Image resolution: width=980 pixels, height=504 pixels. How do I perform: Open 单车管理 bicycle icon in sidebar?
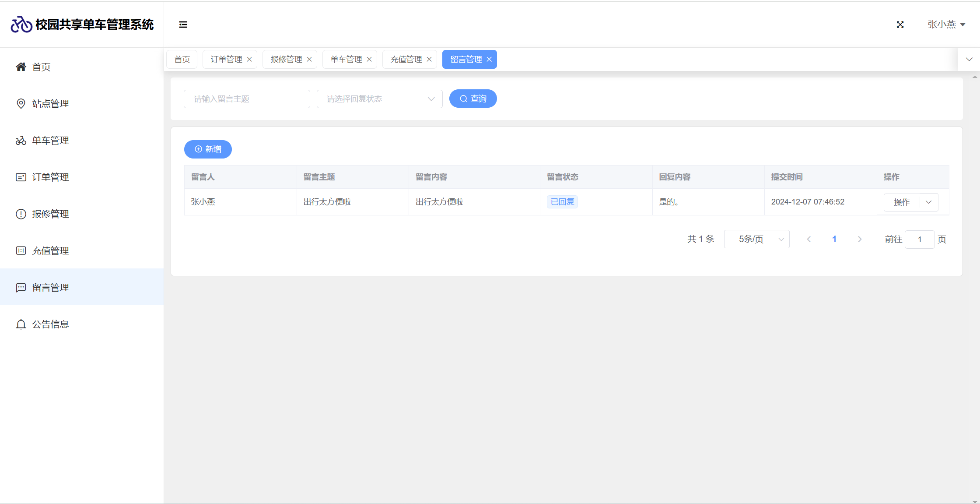pos(21,141)
